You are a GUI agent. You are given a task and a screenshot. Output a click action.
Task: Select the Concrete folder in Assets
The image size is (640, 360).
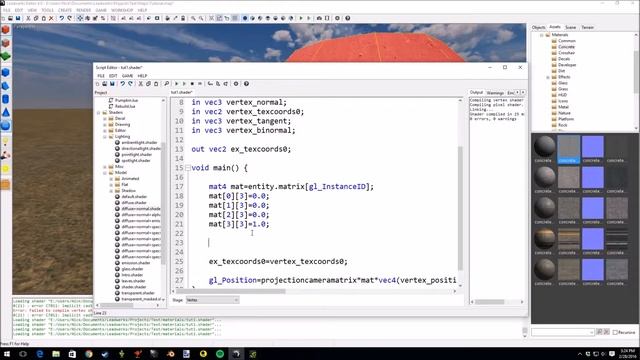point(566,47)
